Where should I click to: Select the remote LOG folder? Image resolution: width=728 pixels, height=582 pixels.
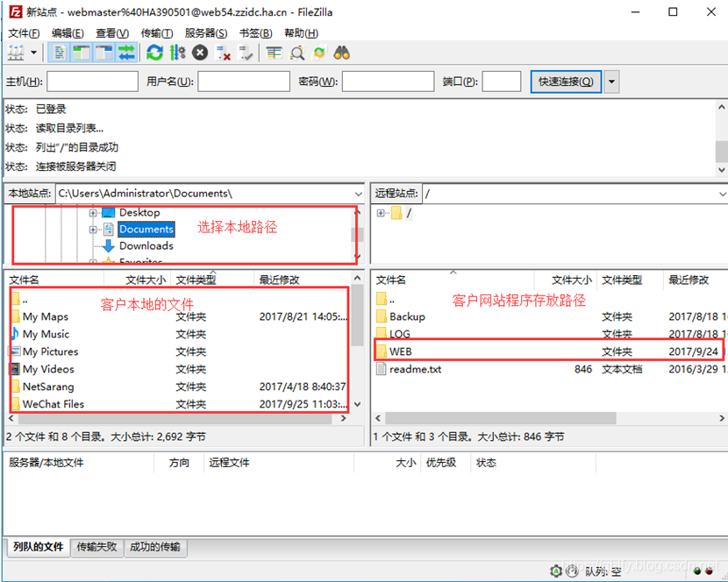coord(400,334)
